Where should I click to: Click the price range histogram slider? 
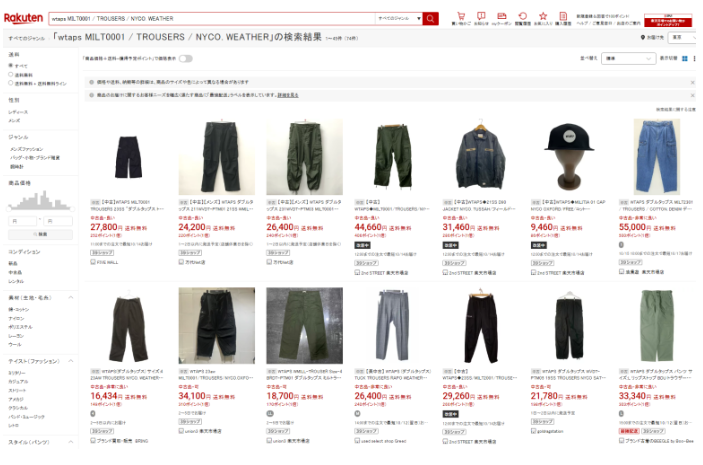point(40,201)
